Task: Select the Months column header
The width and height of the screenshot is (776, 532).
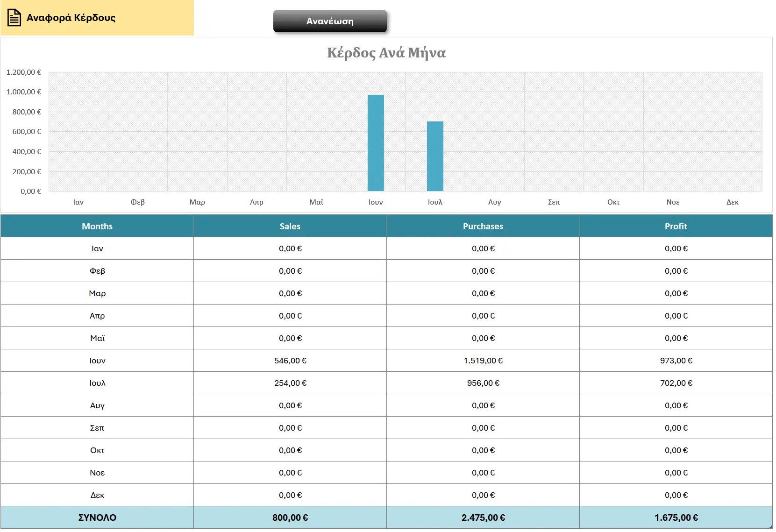Action: pos(97,226)
